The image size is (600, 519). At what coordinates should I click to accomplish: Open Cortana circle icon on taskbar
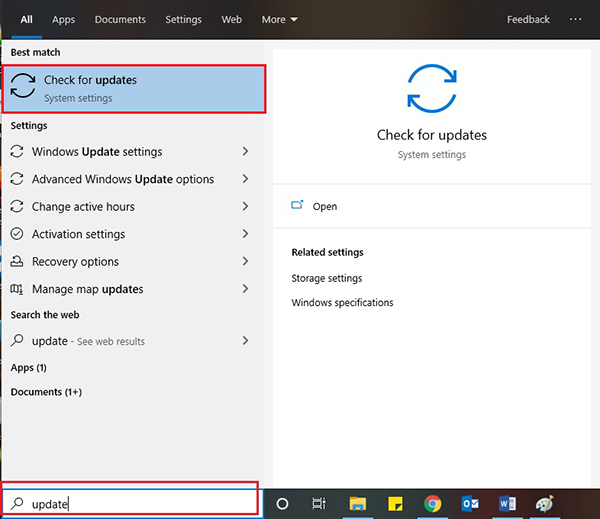coord(282,504)
